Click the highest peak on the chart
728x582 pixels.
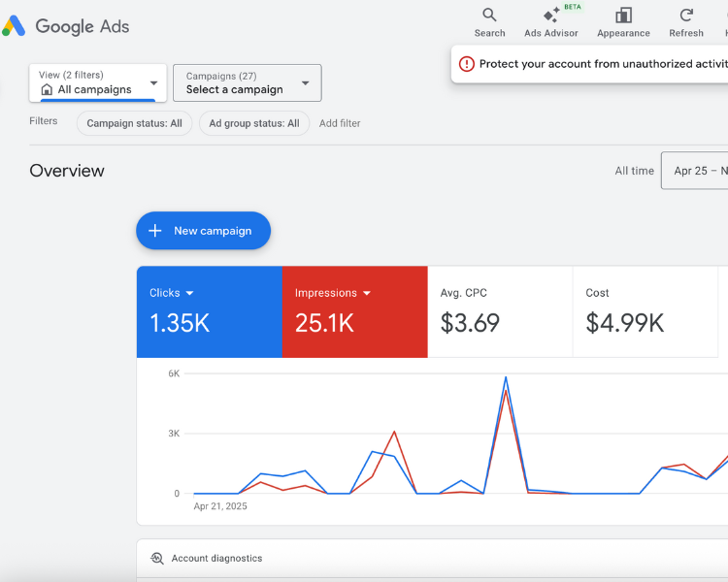[506, 378]
